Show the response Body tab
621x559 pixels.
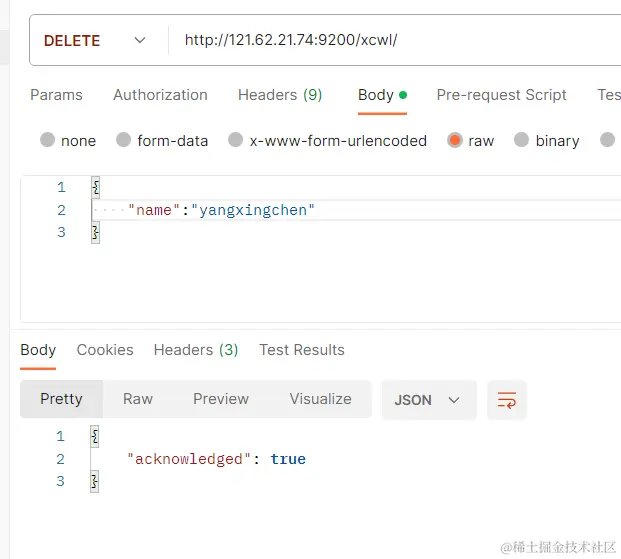pyautogui.click(x=38, y=350)
